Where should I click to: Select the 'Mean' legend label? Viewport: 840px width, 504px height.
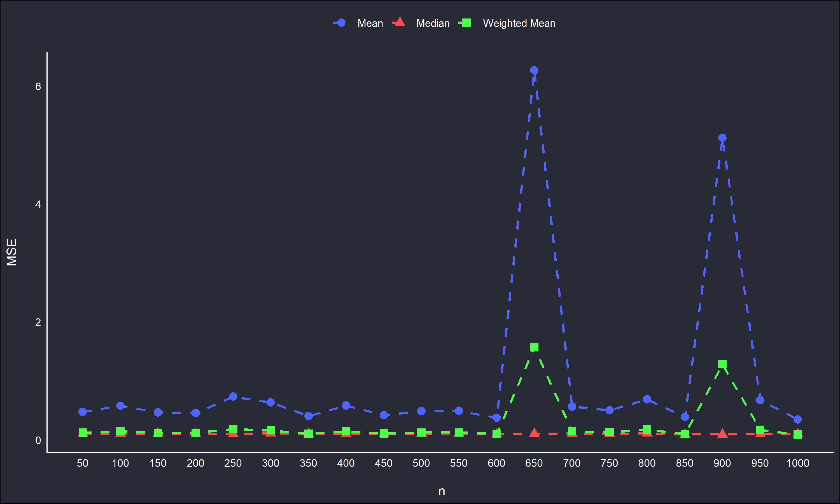point(370,23)
